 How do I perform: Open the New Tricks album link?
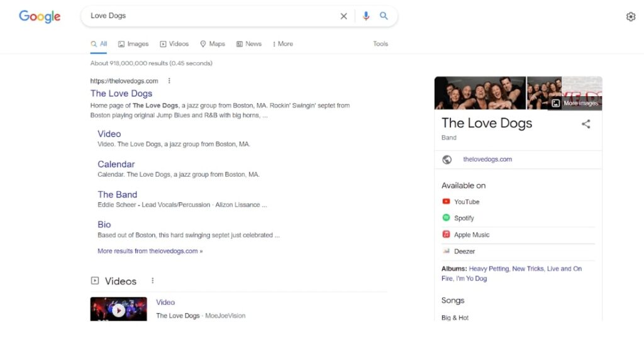pyautogui.click(x=528, y=268)
